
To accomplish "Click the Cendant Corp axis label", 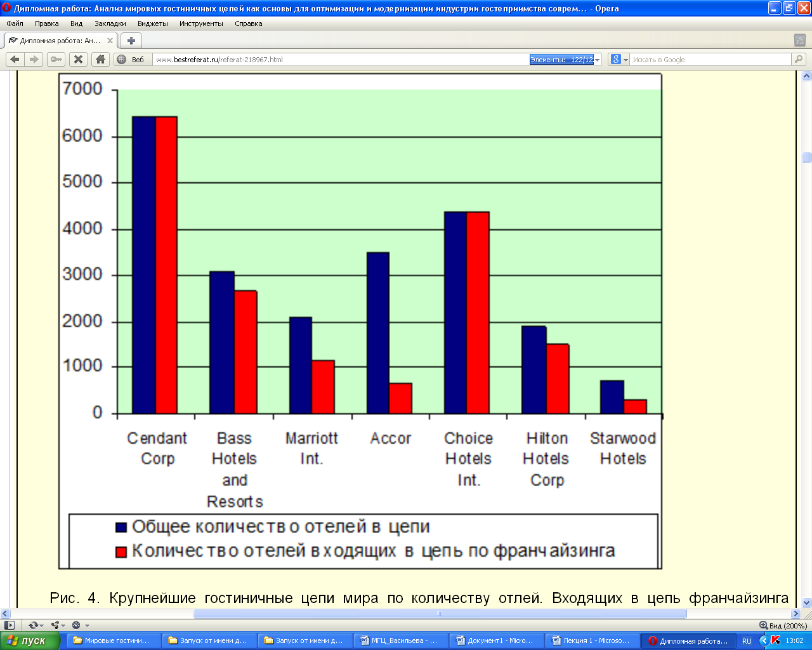I will tap(157, 448).
